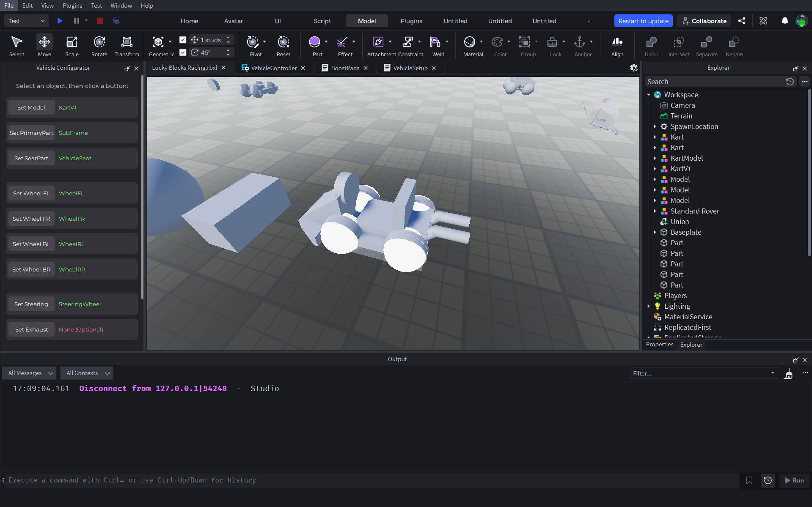Run the command with Run button

[794, 480]
